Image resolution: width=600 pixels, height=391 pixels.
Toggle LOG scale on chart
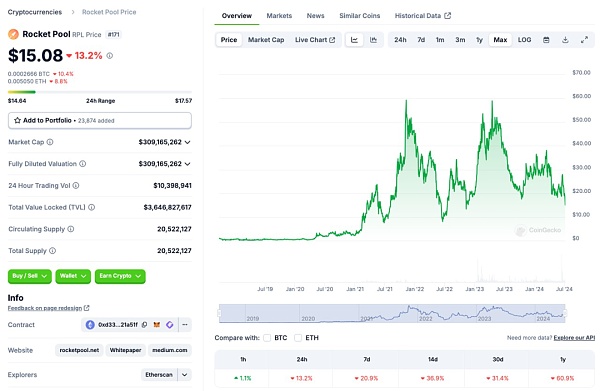tap(524, 40)
